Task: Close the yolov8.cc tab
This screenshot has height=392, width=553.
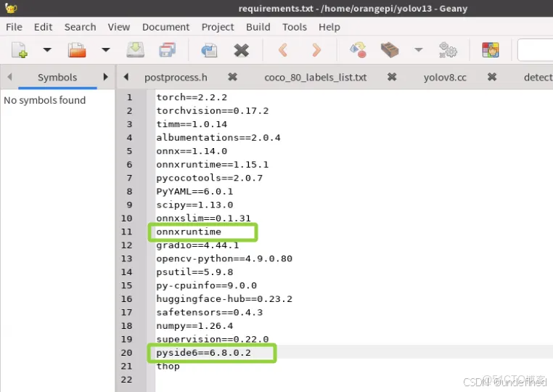Action: [x=492, y=76]
